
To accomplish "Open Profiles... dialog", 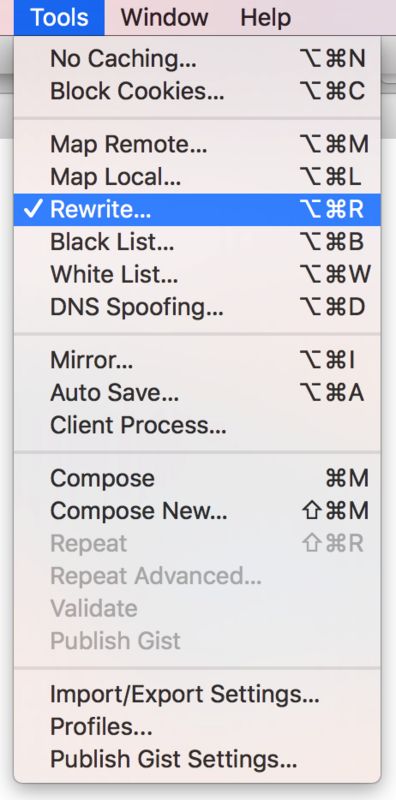I will click(197, 727).
